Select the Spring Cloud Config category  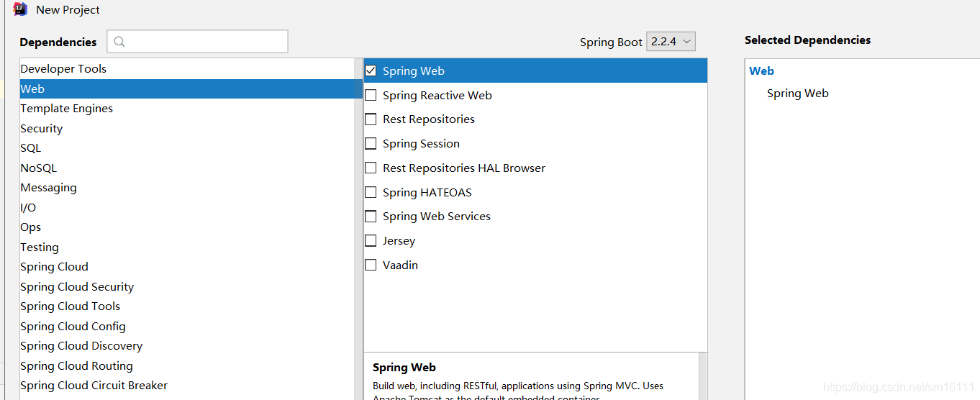[x=187, y=327]
